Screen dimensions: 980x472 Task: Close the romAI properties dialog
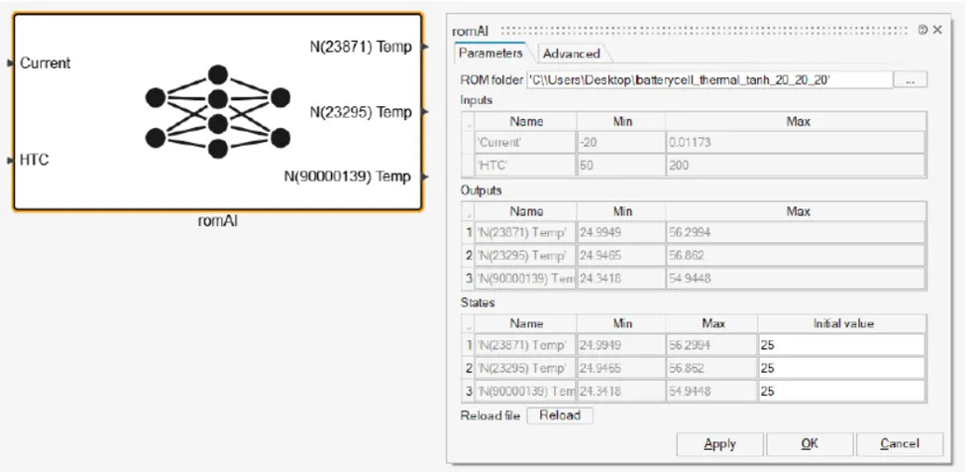[x=937, y=31]
